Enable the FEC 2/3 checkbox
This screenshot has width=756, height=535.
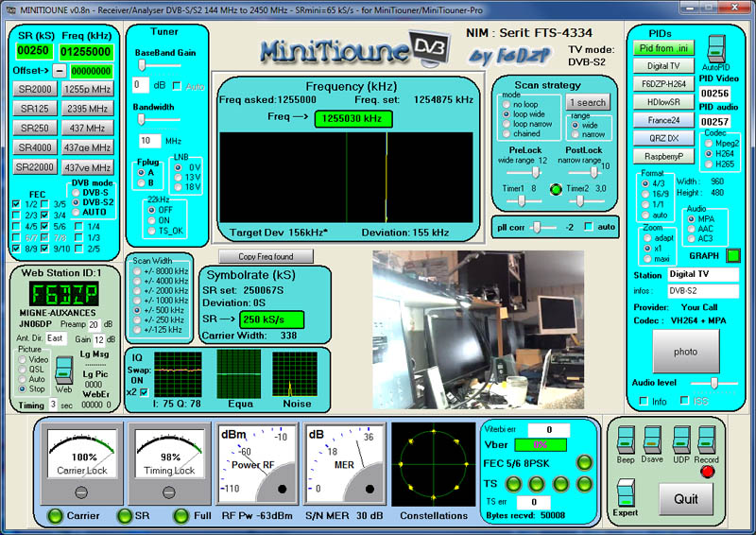[16, 215]
